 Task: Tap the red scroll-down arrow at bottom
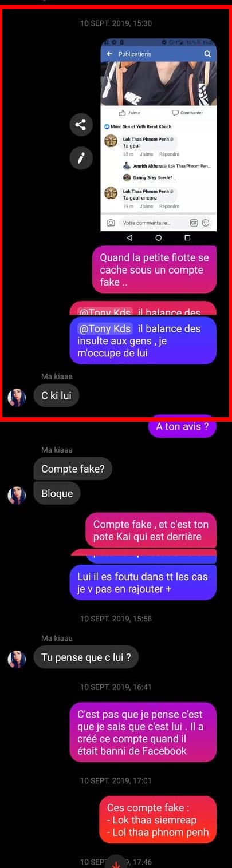116,863
